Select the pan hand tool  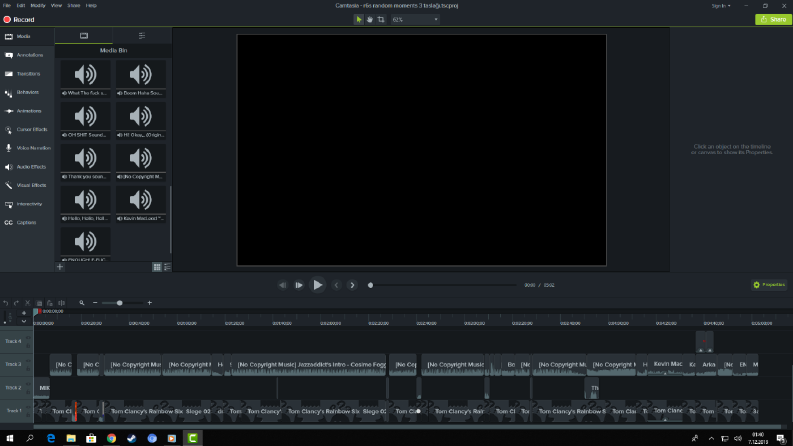click(370, 19)
